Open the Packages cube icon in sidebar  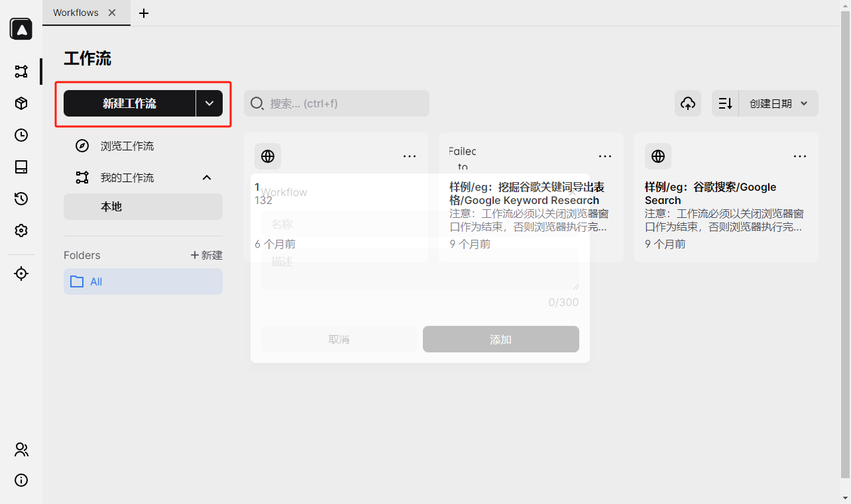point(21,103)
